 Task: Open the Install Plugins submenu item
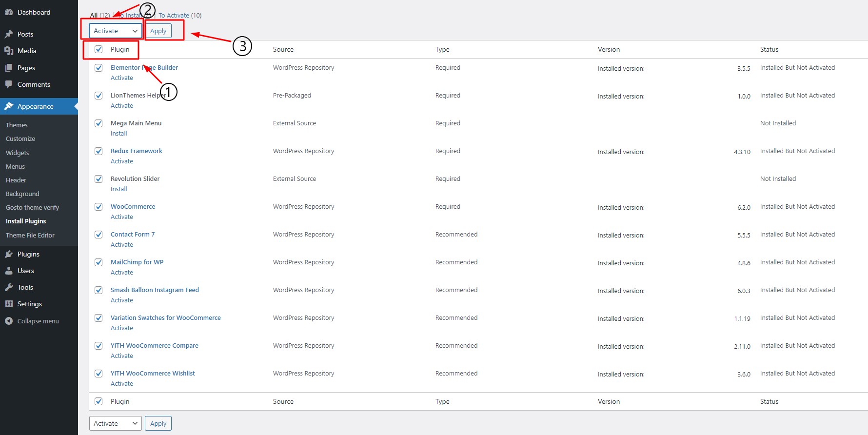26,221
